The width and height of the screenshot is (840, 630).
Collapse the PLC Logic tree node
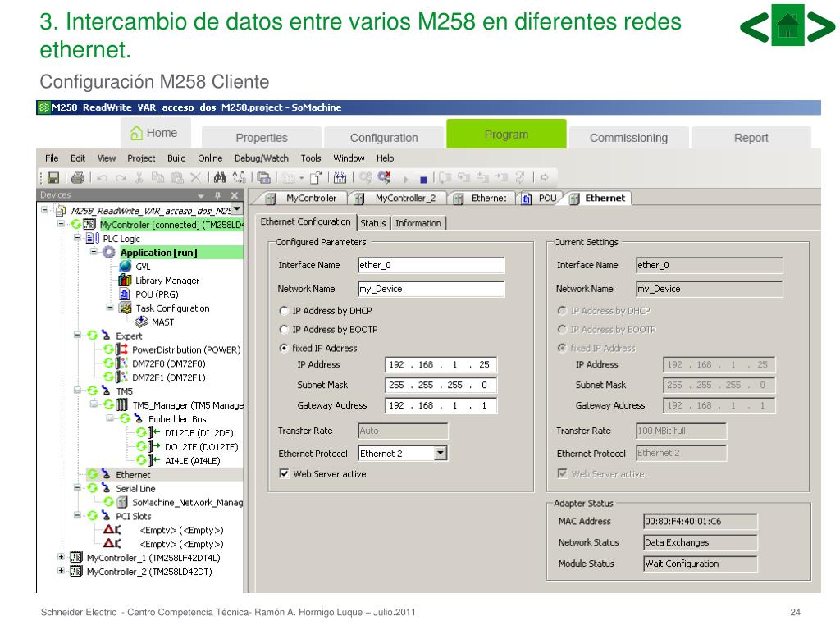(77, 237)
